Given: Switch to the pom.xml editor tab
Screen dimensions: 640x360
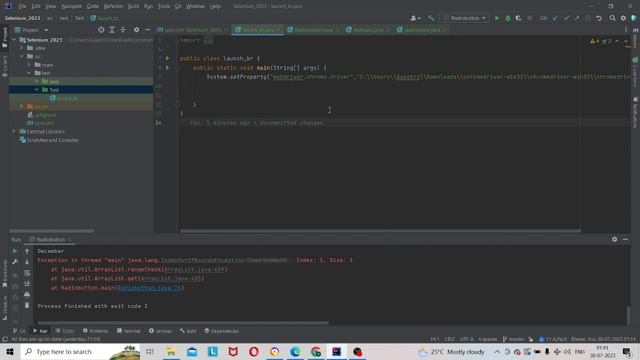Looking at the screenshot, I should click(193, 30).
